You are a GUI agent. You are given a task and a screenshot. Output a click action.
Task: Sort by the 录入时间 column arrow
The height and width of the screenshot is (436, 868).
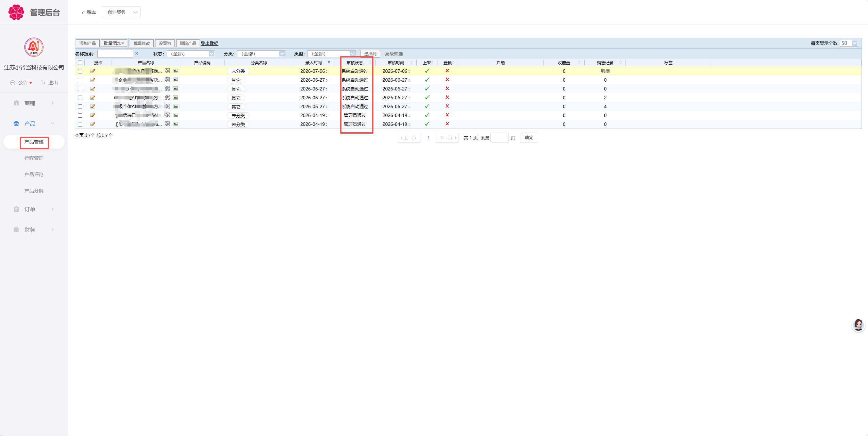[329, 62]
